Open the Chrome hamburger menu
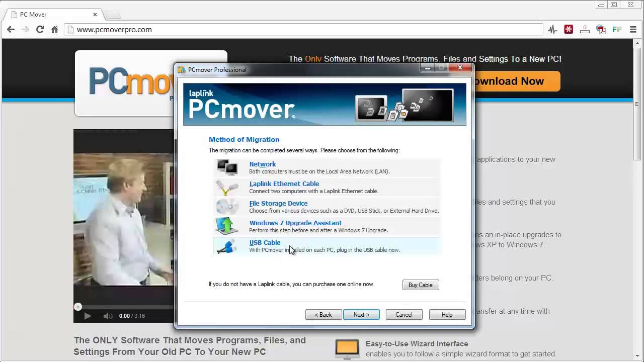 pyautogui.click(x=633, y=30)
